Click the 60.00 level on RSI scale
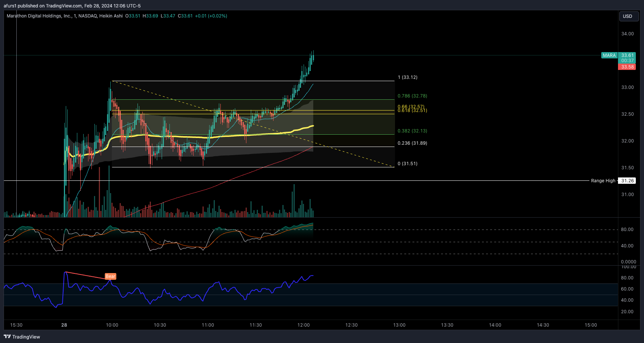The image size is (644, 343). point(627,289)
